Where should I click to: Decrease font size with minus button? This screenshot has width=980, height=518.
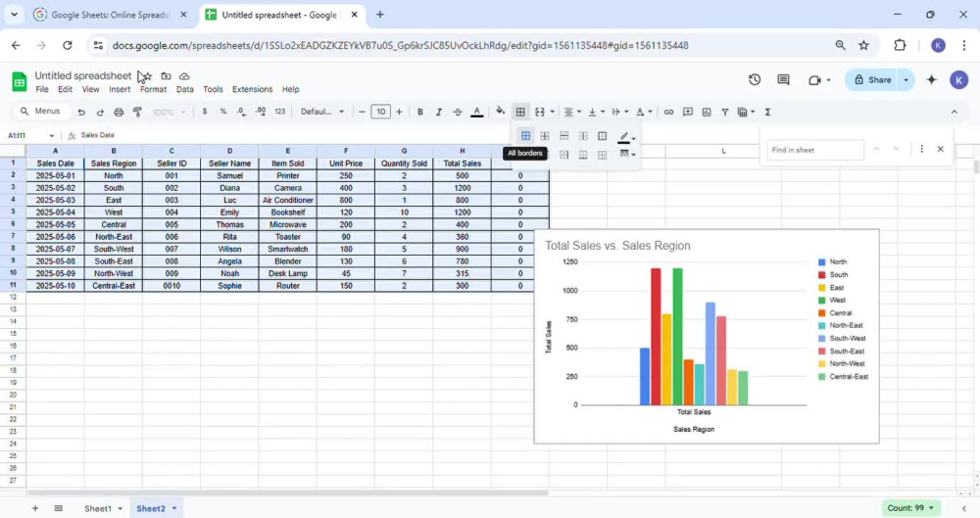point(362,112)
